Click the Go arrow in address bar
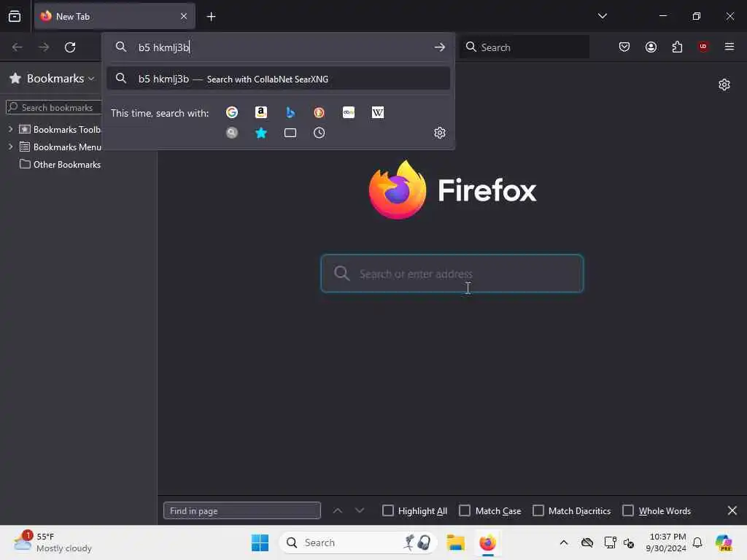This screenshot has width=747, height=560. click(x=440, y=47)
